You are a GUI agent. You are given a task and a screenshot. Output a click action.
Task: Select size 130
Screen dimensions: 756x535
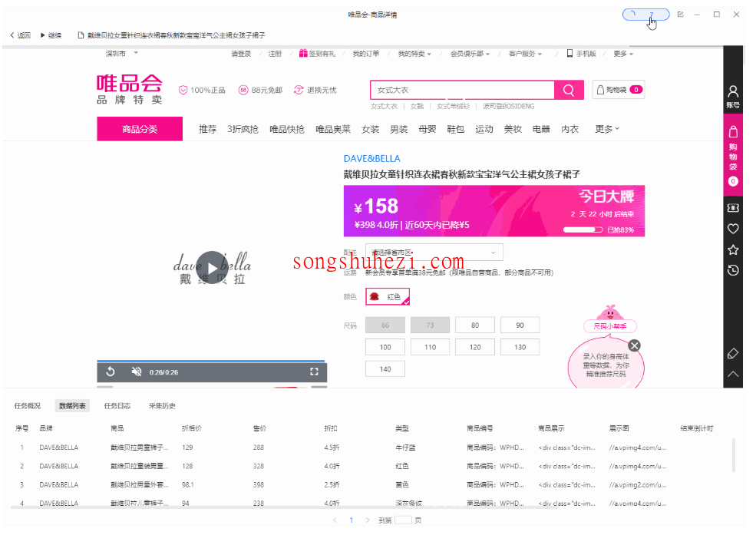coord(520,347)
